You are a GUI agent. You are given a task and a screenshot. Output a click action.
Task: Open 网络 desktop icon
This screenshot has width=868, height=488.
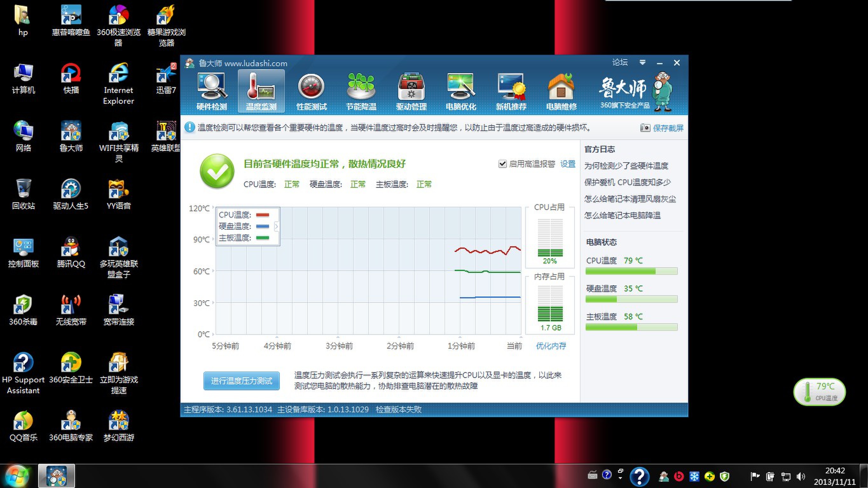tap(23, 136)
